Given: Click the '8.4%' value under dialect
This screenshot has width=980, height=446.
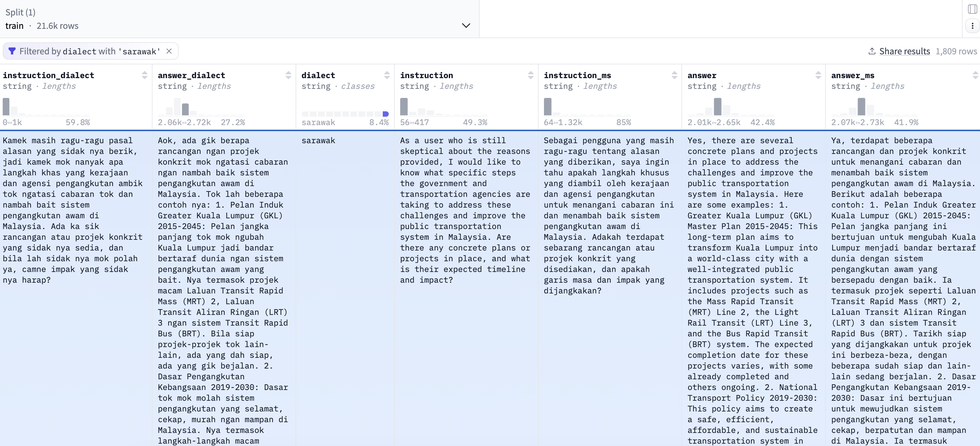Looking at the screenshot, I should click(379, 122).
